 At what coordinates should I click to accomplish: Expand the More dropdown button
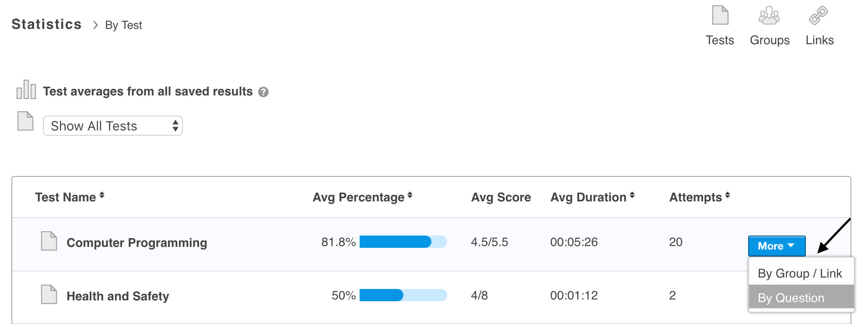[777, 246]
